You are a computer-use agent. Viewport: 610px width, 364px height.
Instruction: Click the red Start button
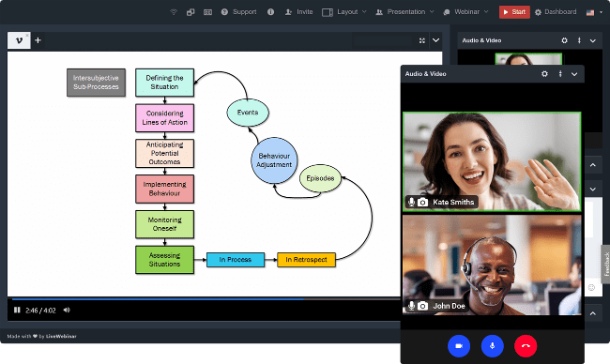[x=514, y=12]
